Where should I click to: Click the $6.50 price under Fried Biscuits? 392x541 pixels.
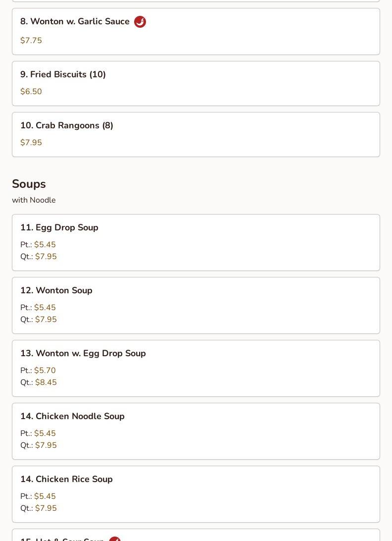pyautogui.click(x=31, y=92)
